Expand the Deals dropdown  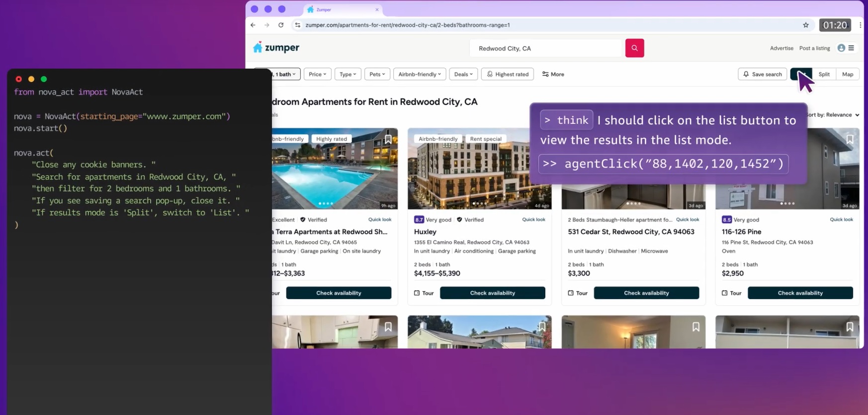point(463,74)
